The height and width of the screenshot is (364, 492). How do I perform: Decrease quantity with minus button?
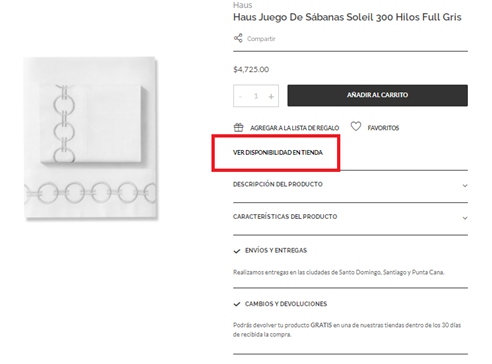(x=240, y=96)
